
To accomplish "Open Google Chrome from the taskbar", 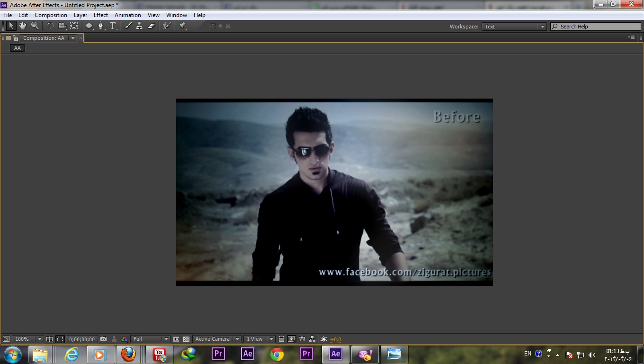I will tap(277, 355).
